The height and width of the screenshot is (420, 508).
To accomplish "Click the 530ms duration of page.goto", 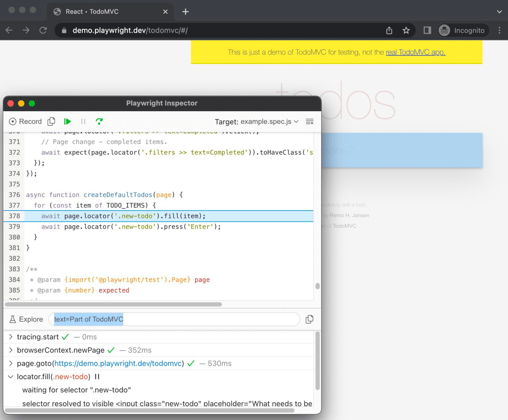I will [x=220, y=363].
